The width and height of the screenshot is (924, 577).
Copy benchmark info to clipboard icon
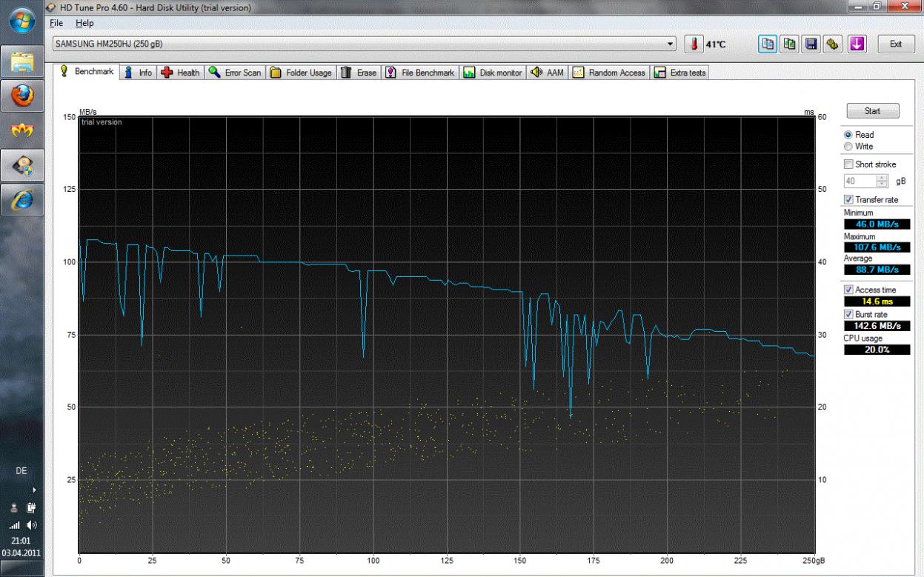768,44
